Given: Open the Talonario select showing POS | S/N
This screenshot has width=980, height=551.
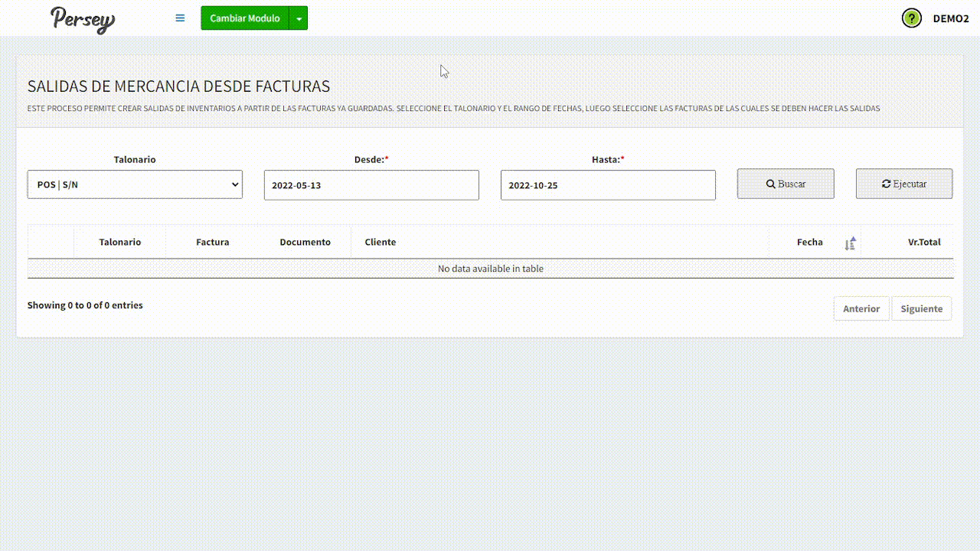Looking at the screenshot, I should [135, 184].
